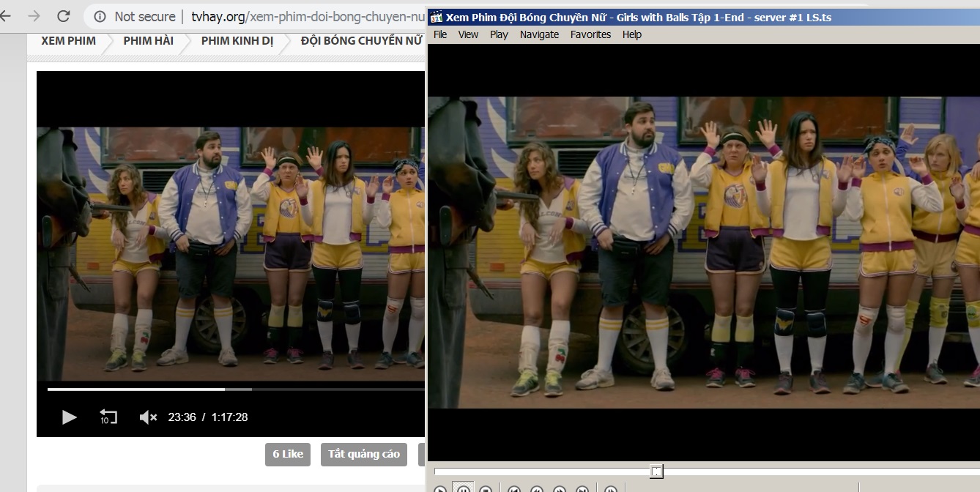Go to the PHIM HÀI category
The image size is (980, 492).
[149, 41]
